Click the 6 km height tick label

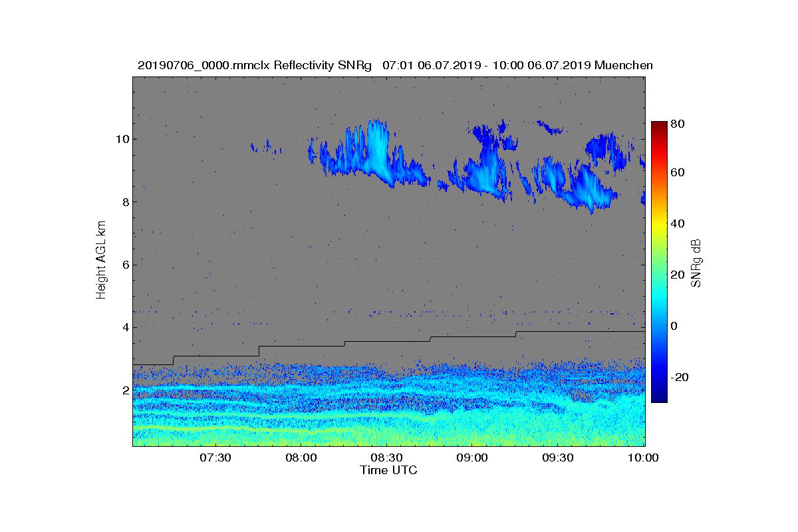124,265
